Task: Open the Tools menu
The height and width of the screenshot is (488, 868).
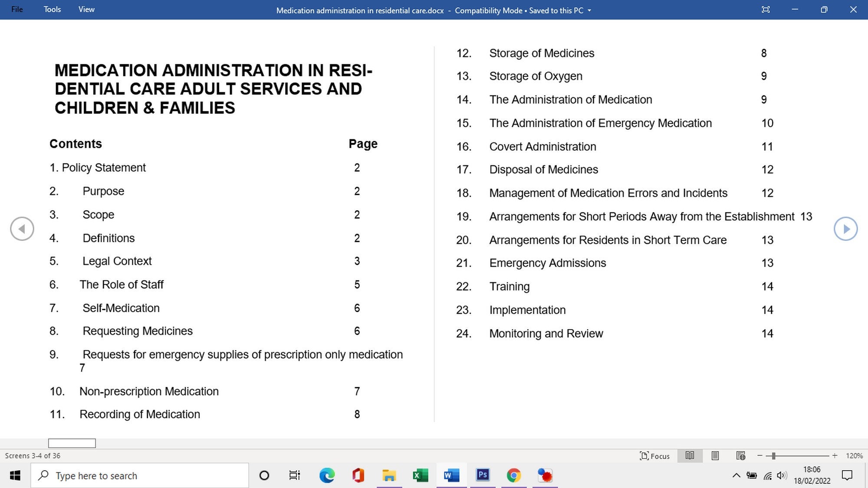Action: tap(52, 9)
